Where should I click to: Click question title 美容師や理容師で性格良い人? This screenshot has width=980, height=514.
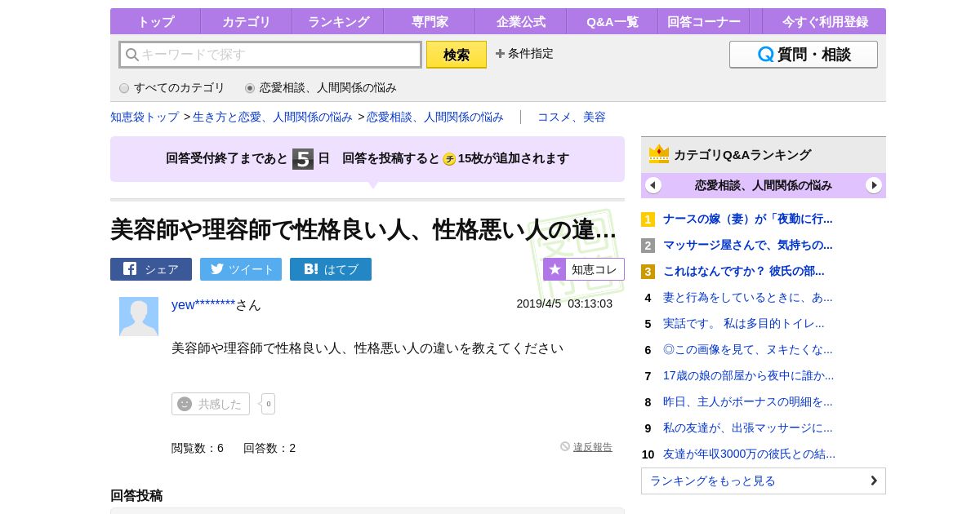click(x=363, y=229)
